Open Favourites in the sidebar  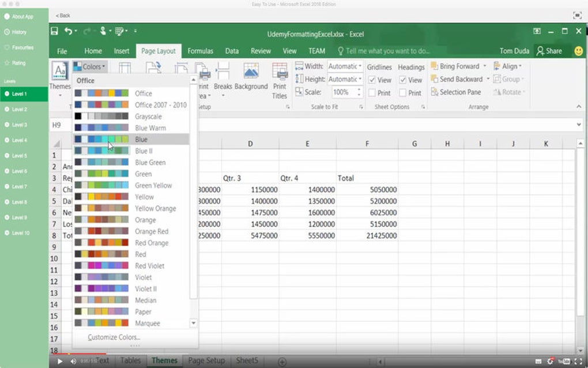point(19,48)
